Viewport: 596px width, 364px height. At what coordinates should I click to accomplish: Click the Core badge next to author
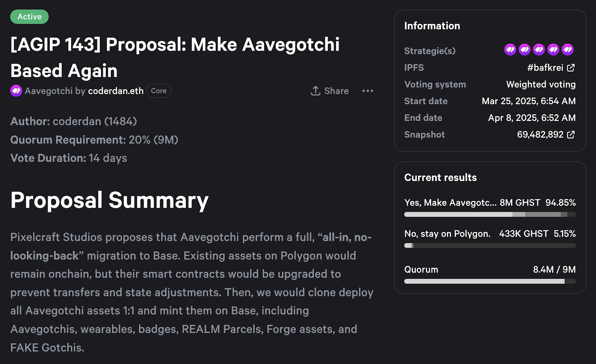click(x=159, y=91)
